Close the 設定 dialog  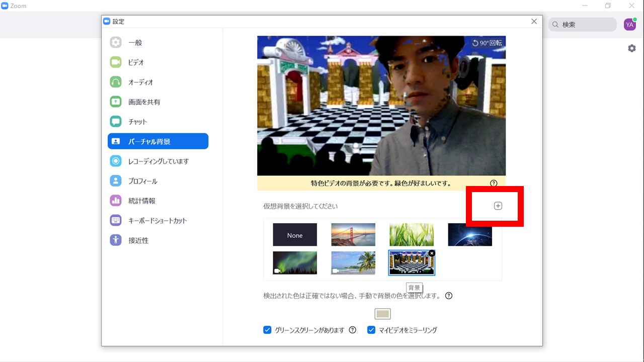[x=534, y=21]
